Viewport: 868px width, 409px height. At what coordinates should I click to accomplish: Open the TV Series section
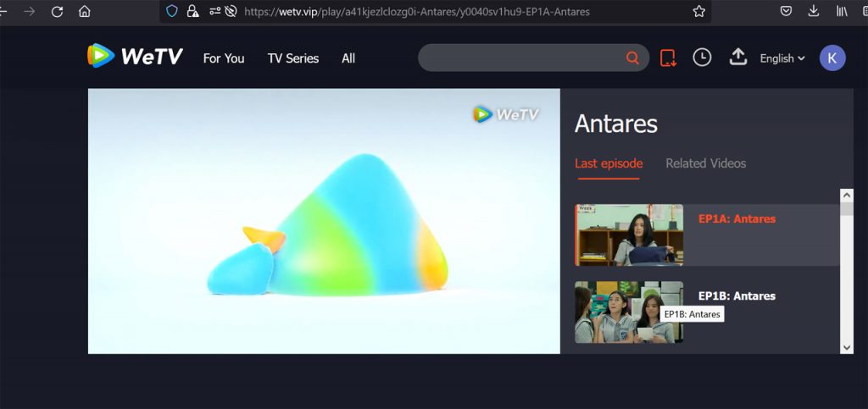pyautogui.click(x=292, y=58)
